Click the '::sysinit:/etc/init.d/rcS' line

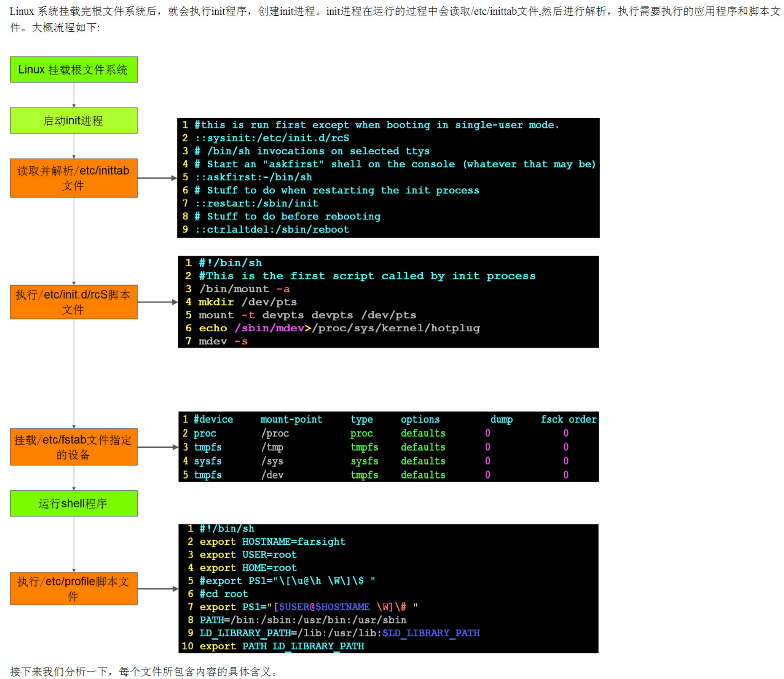272,138
